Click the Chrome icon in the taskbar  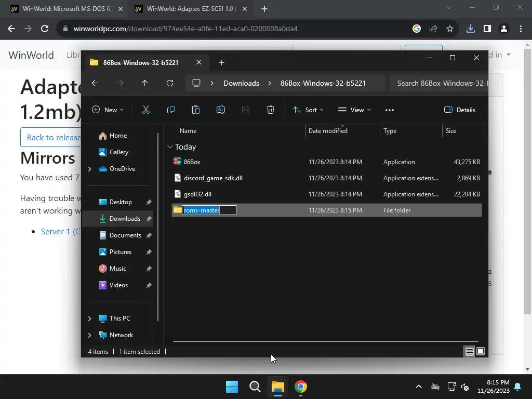(x=301, y=387)
